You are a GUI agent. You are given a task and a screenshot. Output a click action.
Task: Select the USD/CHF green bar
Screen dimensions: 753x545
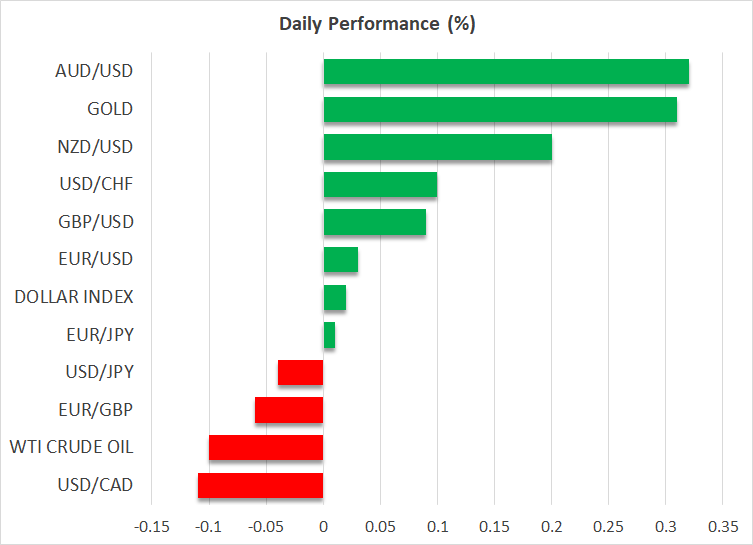pos(380,185)
